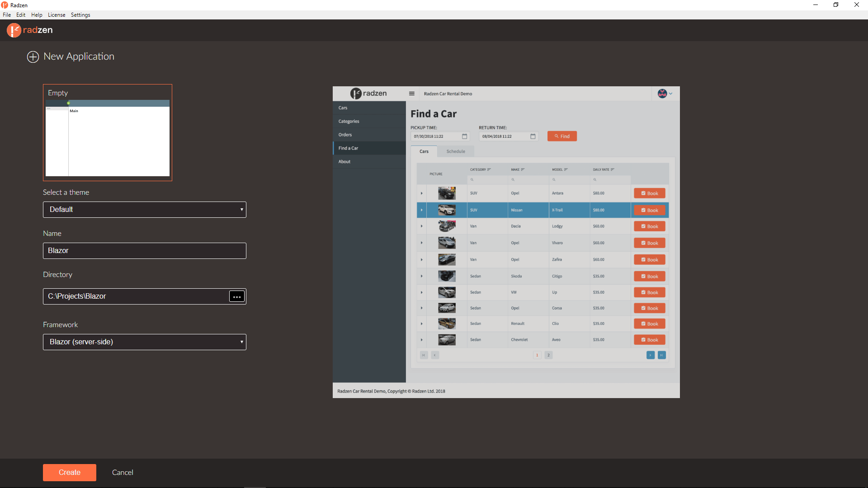
Task: Restore down the Radzen window
Action: pos(836,5)
